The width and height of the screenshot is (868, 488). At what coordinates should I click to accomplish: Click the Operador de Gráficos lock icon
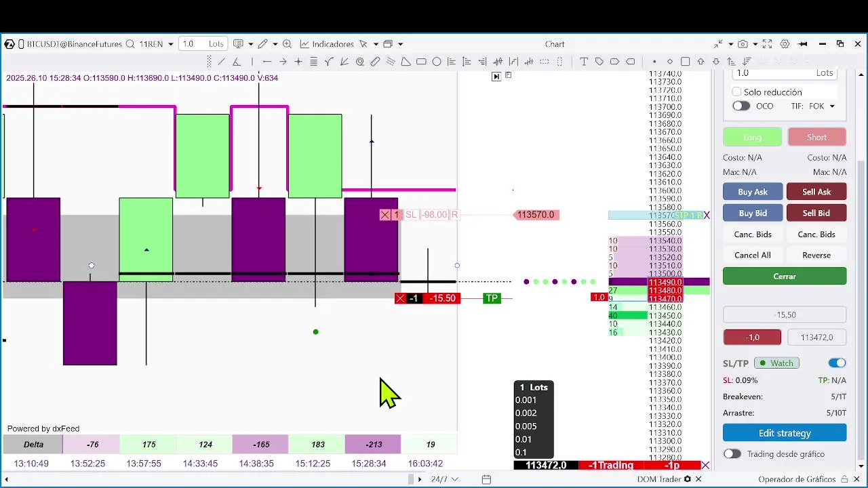tap(844, 479)
